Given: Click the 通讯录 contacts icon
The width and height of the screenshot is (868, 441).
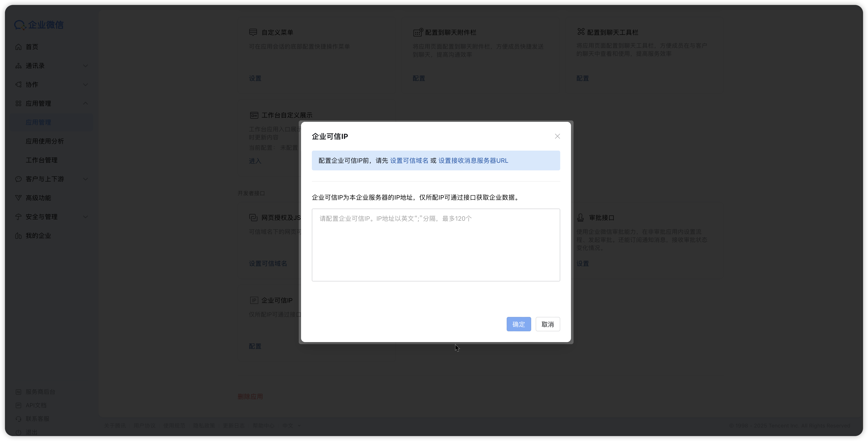Looking at the screenshot, I should 18,66.
